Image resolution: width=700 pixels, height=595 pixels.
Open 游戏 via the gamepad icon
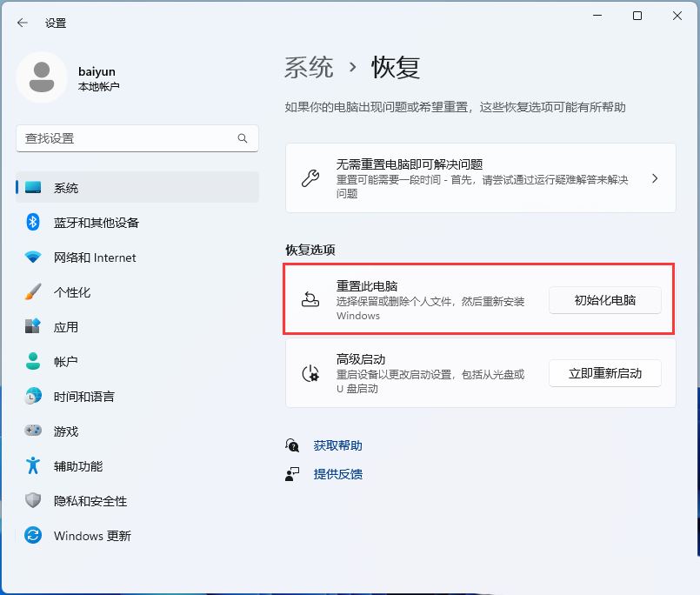tap(33, 431)
